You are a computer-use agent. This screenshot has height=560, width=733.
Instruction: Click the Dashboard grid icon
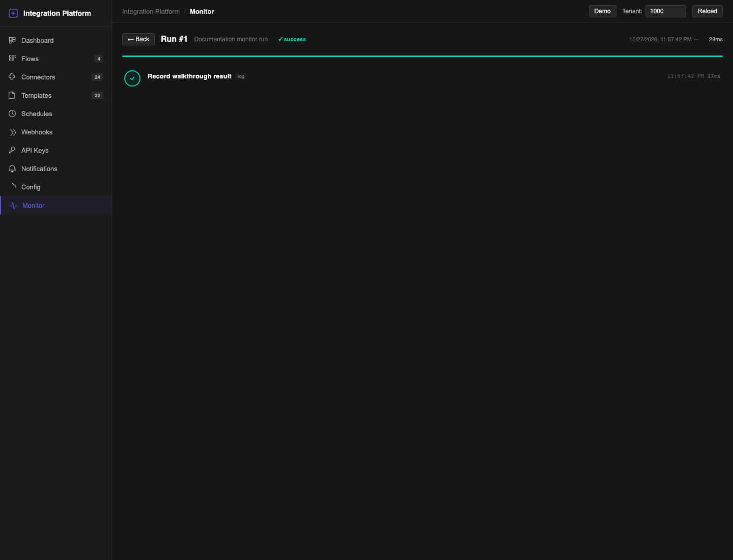tap(12, 40)
